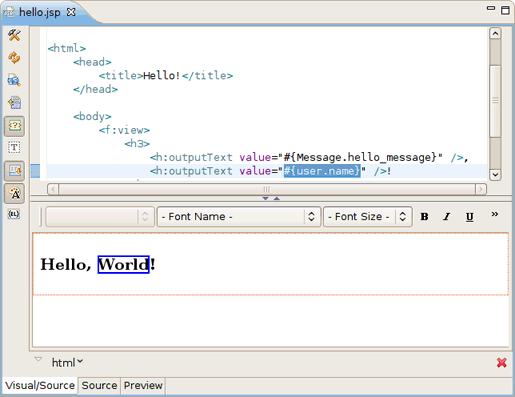Switch to the Preview tab
This screenshot has width=515, height=397.
point(143,385)
